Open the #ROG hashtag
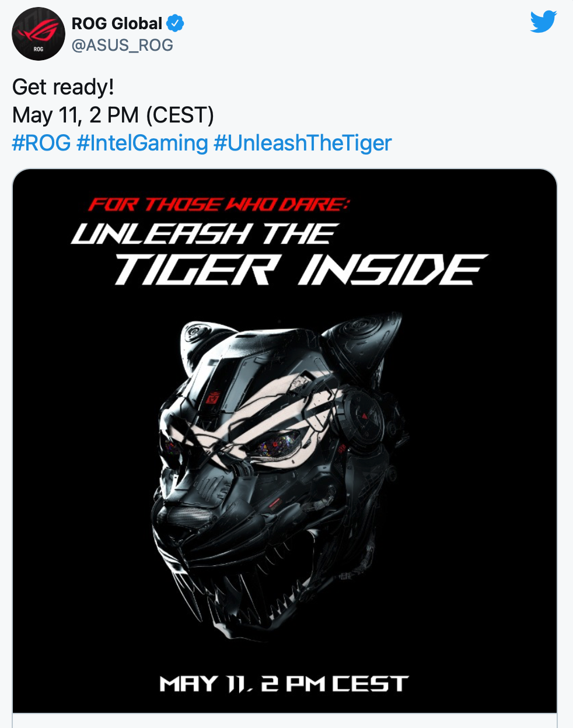The height and width of the screenshot is (728, 573). (x=41, y=143)
